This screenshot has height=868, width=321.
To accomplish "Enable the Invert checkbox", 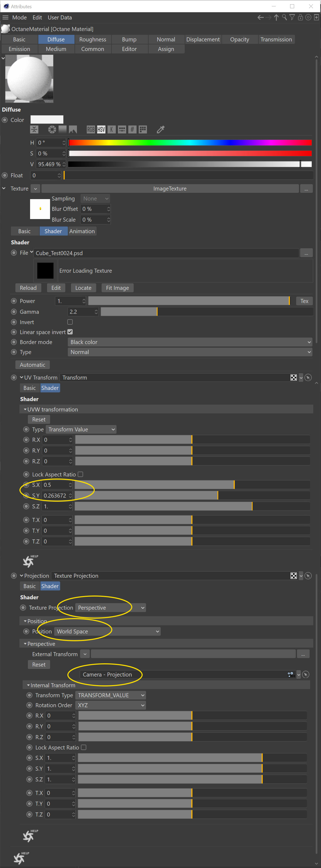I will pos(70,322).
